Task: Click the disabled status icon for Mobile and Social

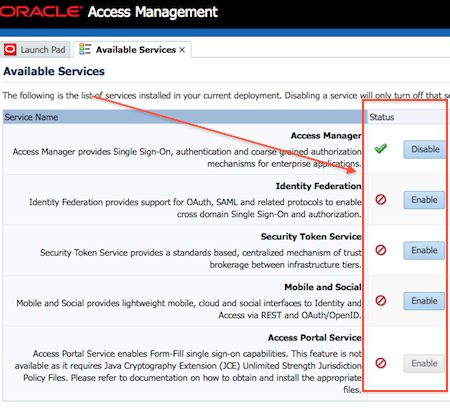Action: click(381, 301)
